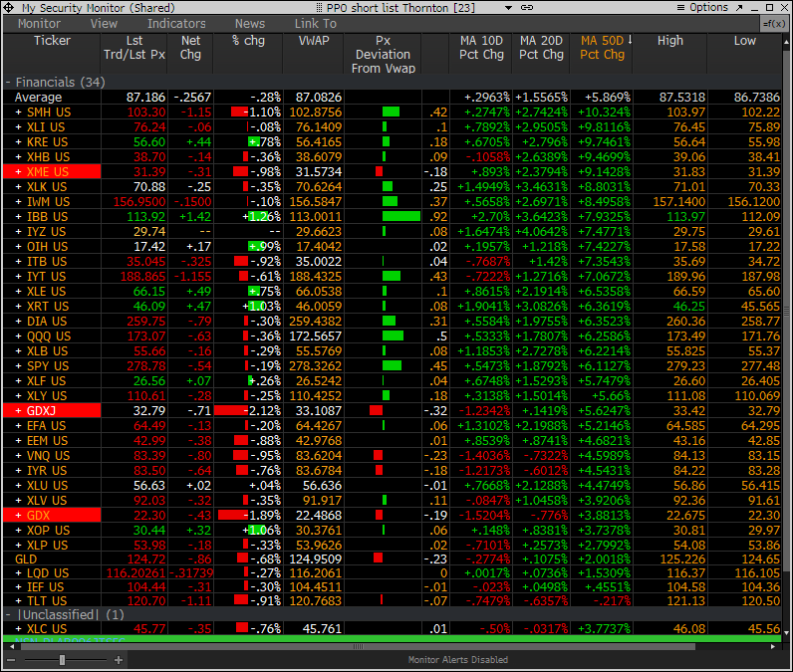This screenshot has width=793, height=672.
Task: Select the EEM US ticker
Action: click(x=47, y=441)
